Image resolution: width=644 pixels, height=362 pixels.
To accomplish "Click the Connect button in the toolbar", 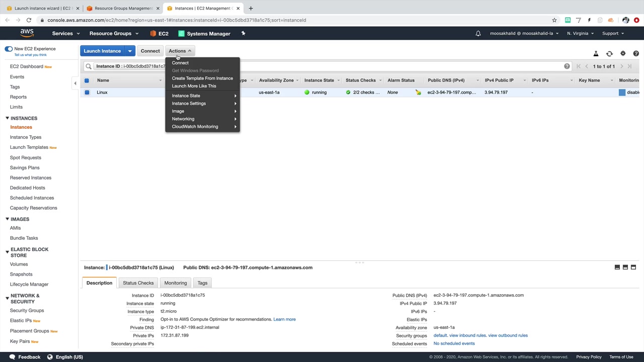I will [150, 51].
